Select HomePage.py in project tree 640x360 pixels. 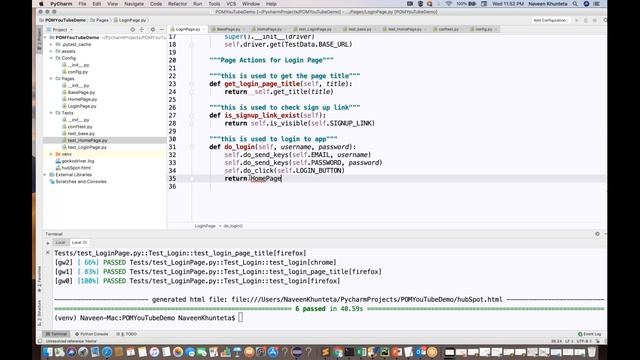point(80,99)
